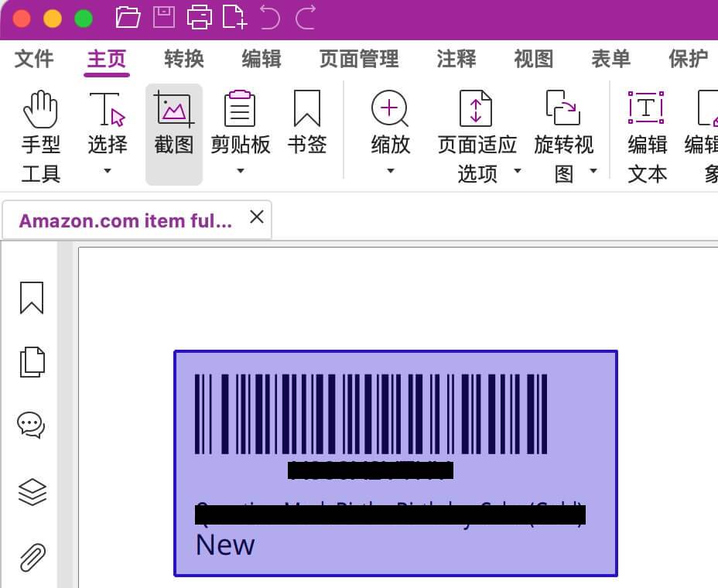Click the Page Fit Options (页面适应选项) icon
The height and width of the screenshot is (588, 718).
(x=476, y=109)
